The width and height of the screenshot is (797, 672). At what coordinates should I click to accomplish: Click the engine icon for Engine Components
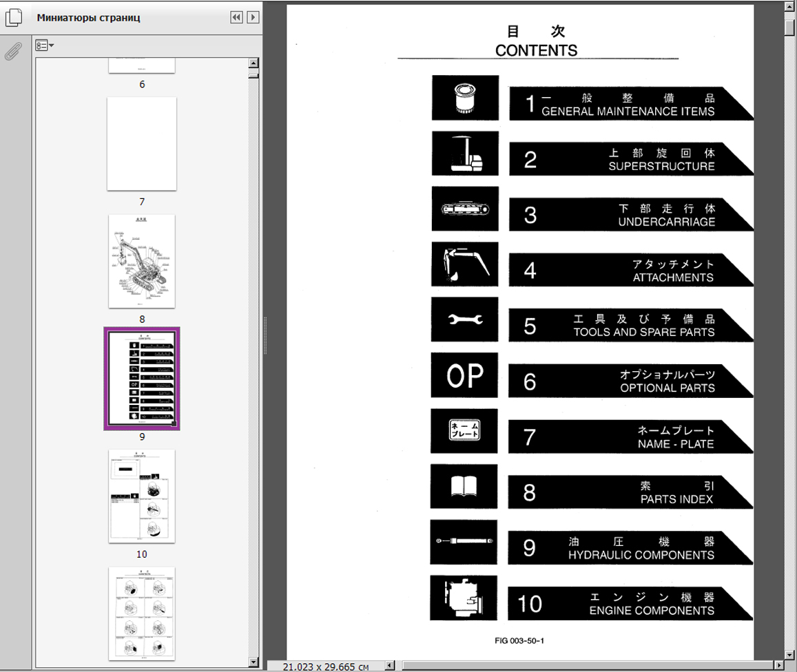[465, 598]
